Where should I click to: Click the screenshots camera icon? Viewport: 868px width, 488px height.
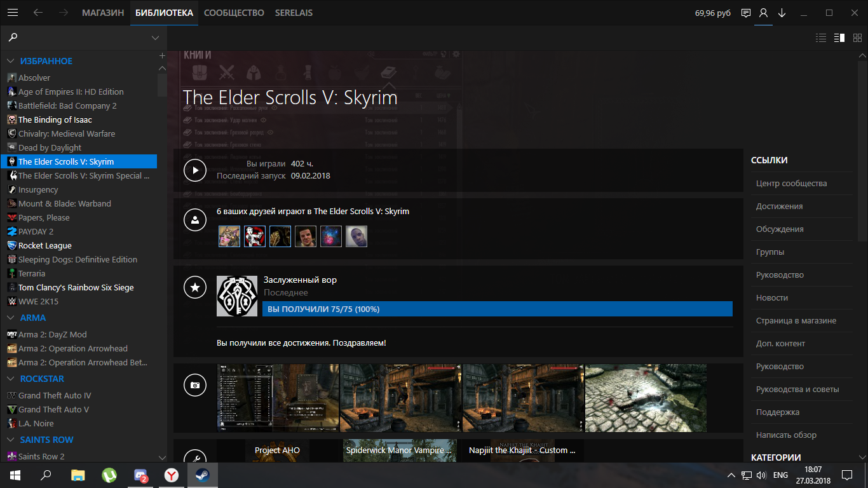coord(195,385)
